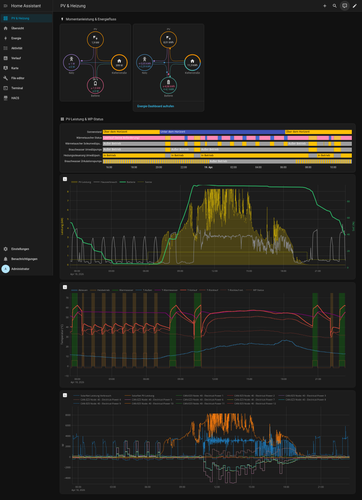Edit the dashboard with the pencil icon

click(355, 6)
